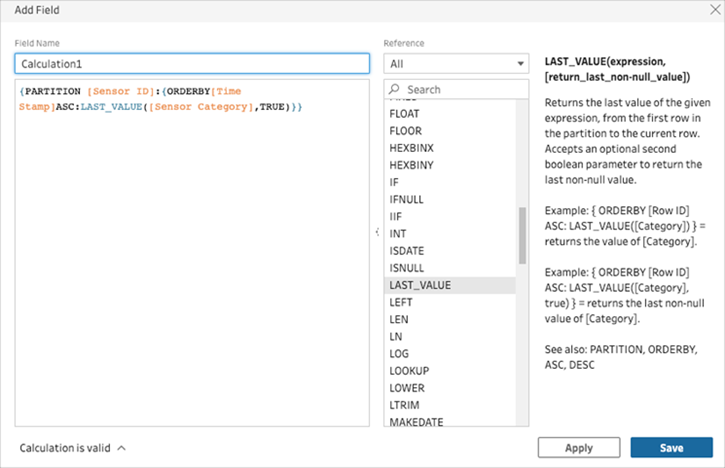Click the Apply button
Screen dimensions: 725x468
[578, 448]
